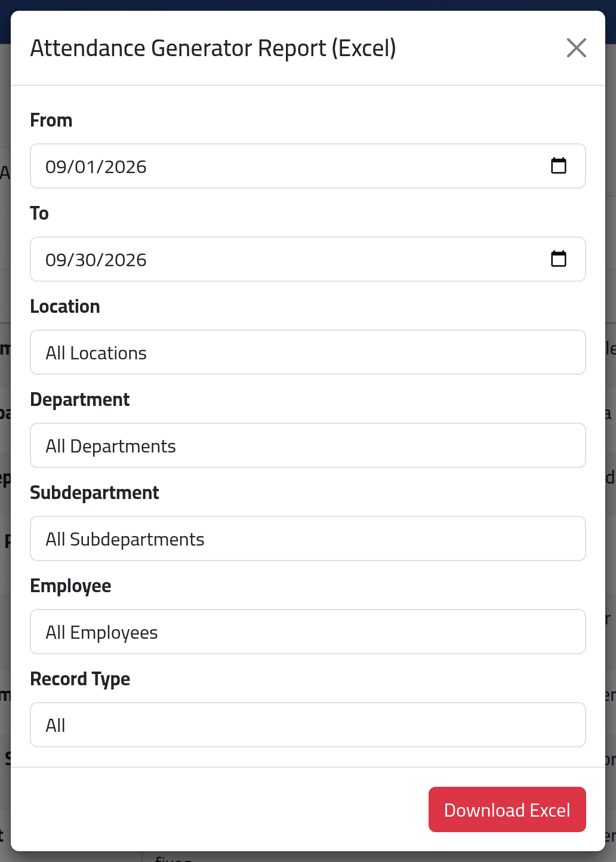Open the All Subdepartments dropdown
616x862 pixels.
[x=308, y=538]
